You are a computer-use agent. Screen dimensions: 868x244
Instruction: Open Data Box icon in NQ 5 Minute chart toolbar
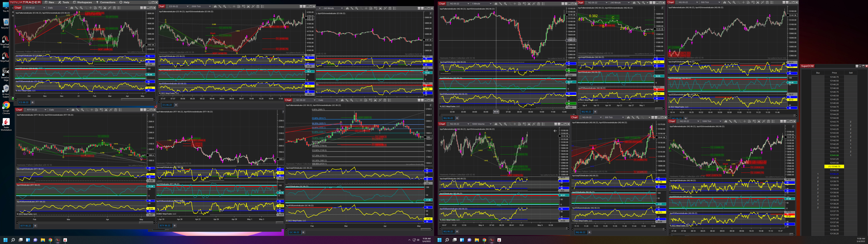click(520, 4)
